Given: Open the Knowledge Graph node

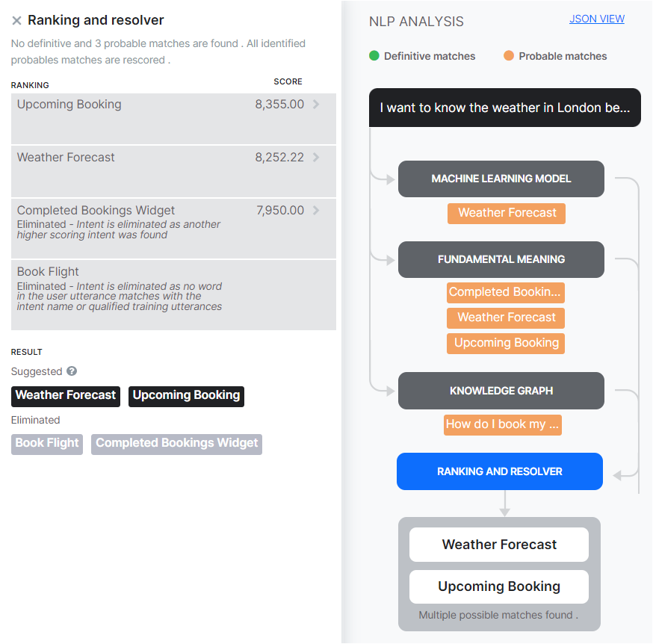Looking at the screenshot, I should tap(501, 391).
